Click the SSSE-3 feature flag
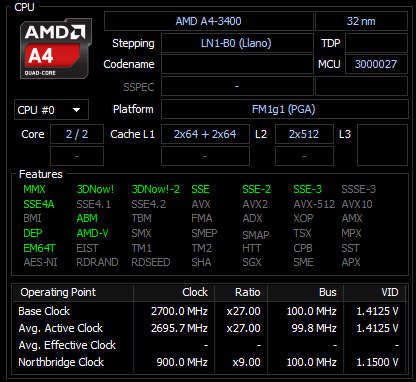Viewport: 416px width, 382px height. coord(358,189)
